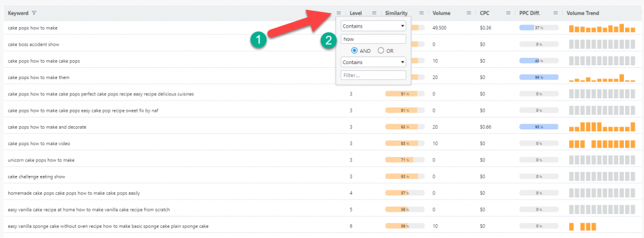Open the first Contains condition dropdown
This screenshot has width=644, height=238.
click(x=374, y=26)
